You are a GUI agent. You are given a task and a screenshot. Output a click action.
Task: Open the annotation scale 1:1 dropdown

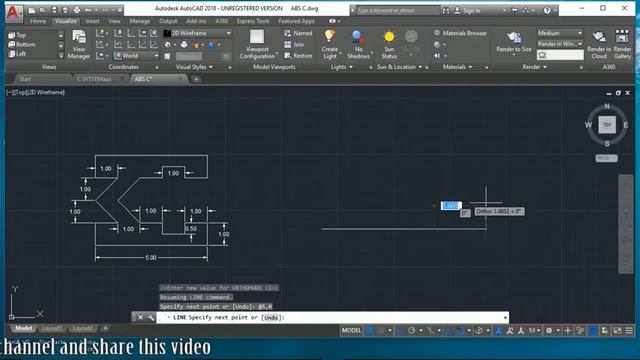tap(534, 330)
